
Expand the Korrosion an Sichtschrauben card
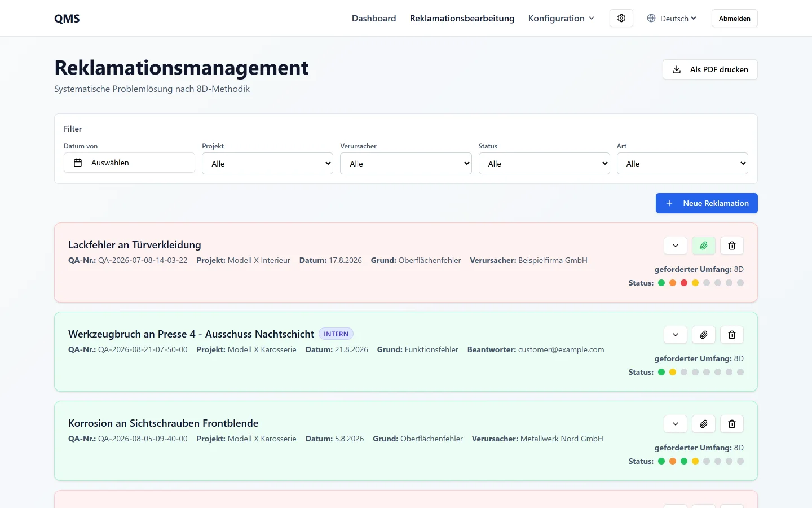click(x=676, y=424)
